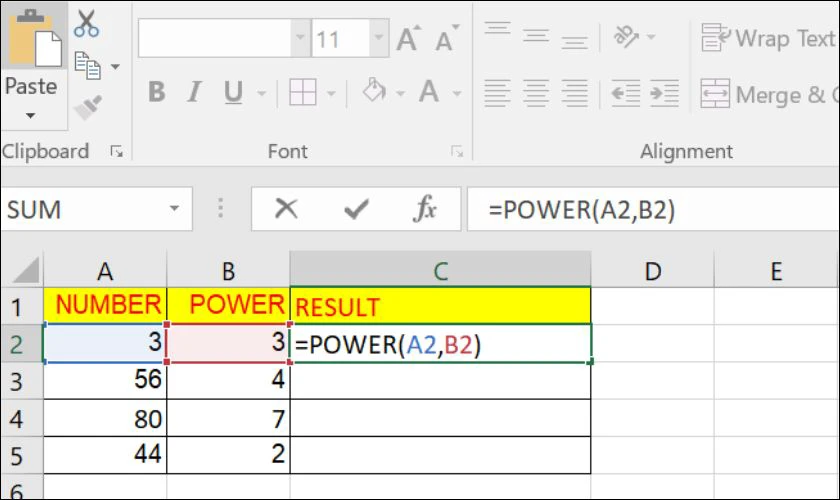Increase font size with large A
Image resolution: width=840 pixels, height=500 pixels.
[408, 39]
